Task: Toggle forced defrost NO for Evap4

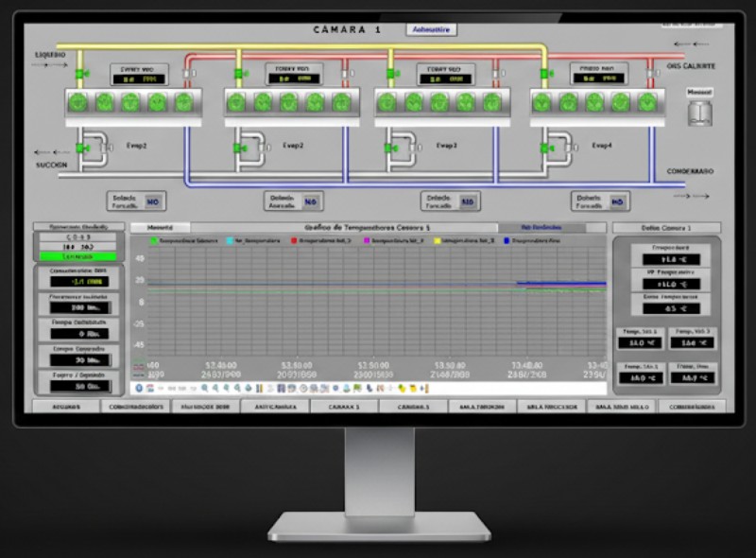Action: [617, 201]
